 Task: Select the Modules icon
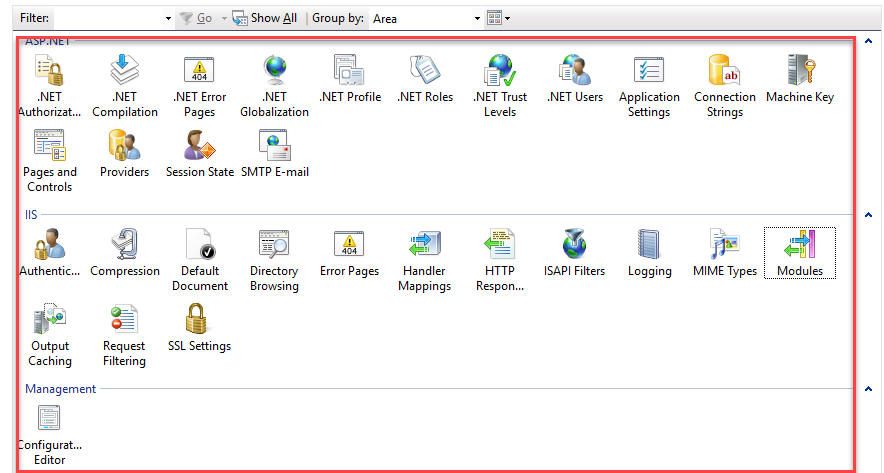(x=799, y=253)
